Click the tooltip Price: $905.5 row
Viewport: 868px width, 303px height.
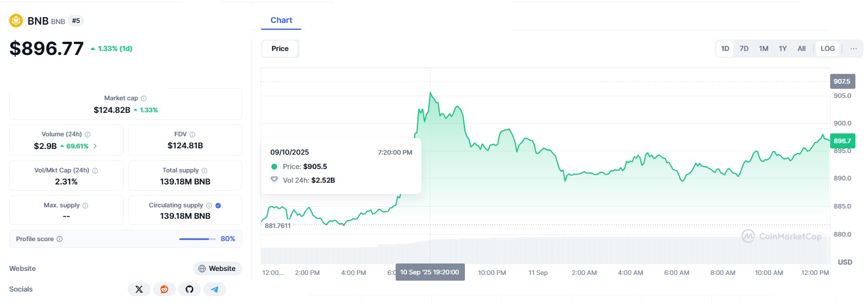(x=298, y=167)
